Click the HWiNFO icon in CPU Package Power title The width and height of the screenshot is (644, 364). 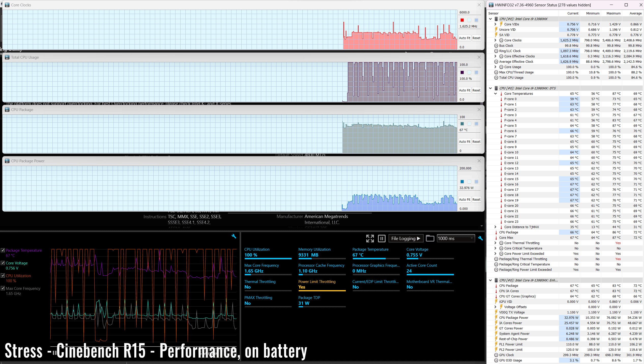(x=7, y=161)
